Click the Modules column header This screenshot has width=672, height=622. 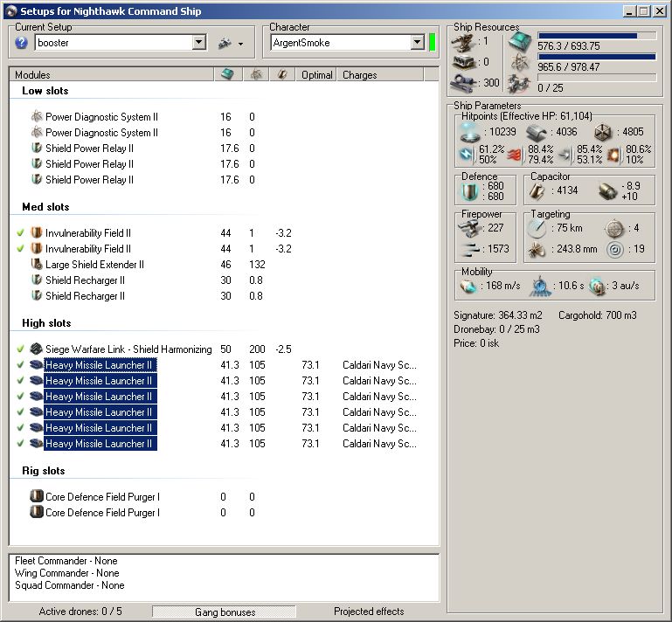point(112,74)
